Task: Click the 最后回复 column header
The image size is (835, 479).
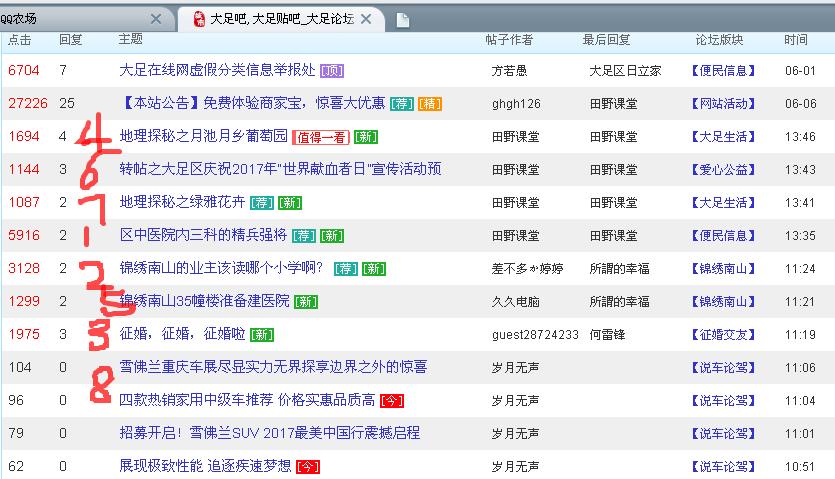Action: pos(606,40)
